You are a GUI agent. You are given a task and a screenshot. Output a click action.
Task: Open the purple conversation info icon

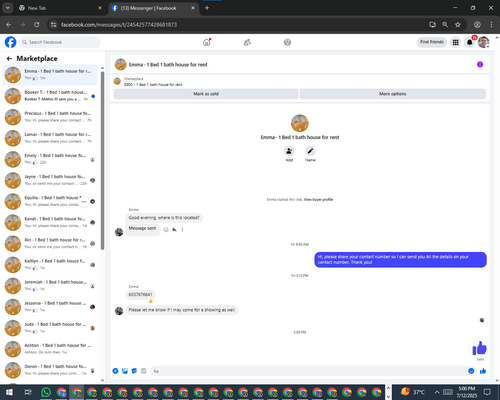tap(480, 64)
